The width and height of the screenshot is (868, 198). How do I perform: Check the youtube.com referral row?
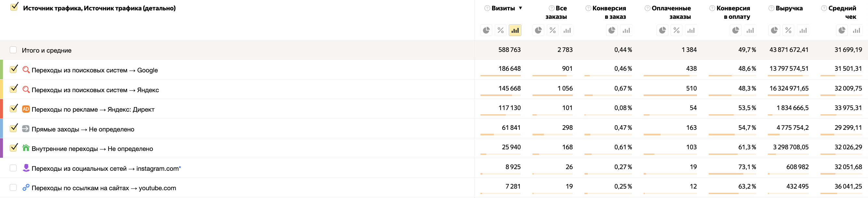13,188
